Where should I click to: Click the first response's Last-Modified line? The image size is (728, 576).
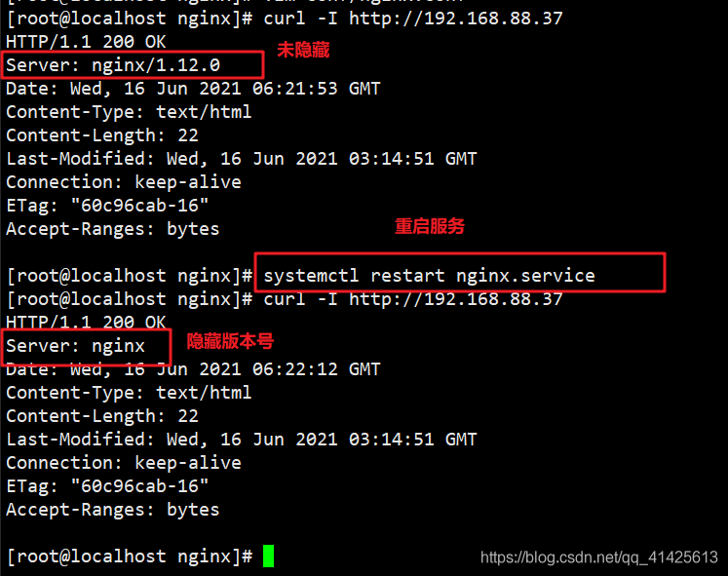coord(242,159)
